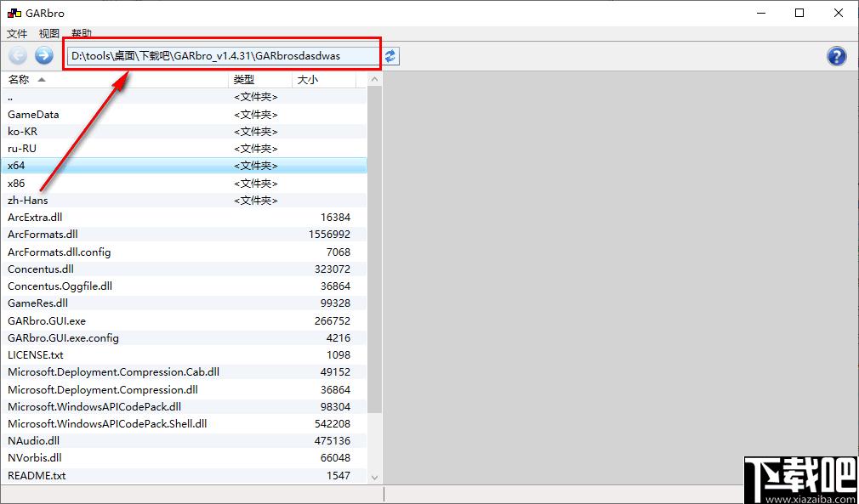Image resolution: width=859 pixels, height=504 pixels.
Task: Maximize the GARbro window
Action: pyautogui.click(x=799, y=14)
